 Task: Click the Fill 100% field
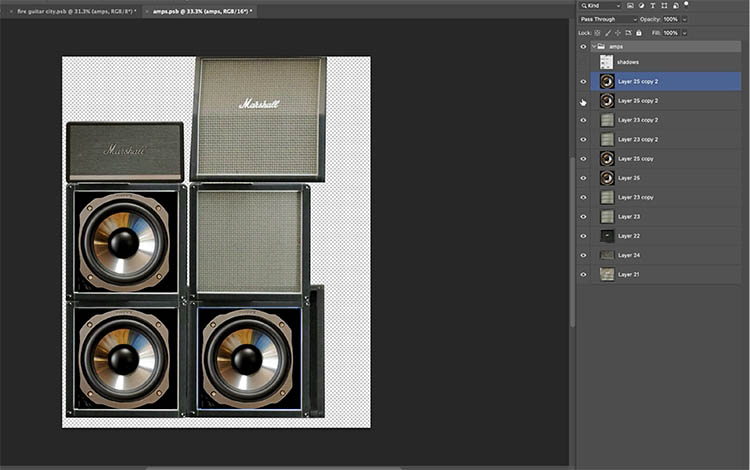671,33
